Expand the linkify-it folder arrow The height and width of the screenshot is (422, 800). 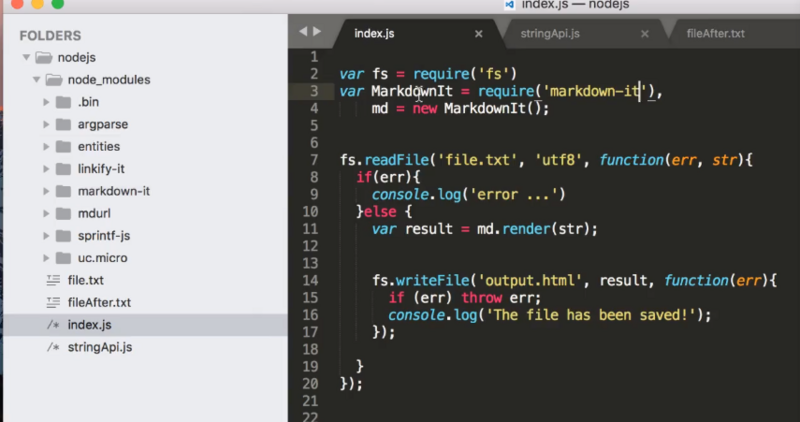[x=46, y=169]
